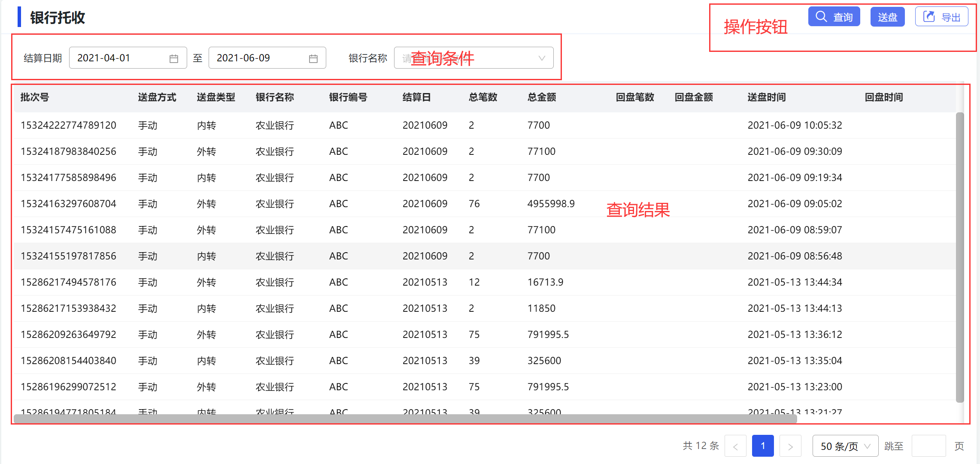Select batch 15324155197817856
This screenshot has width=980, height=464.
click(69, 256)
